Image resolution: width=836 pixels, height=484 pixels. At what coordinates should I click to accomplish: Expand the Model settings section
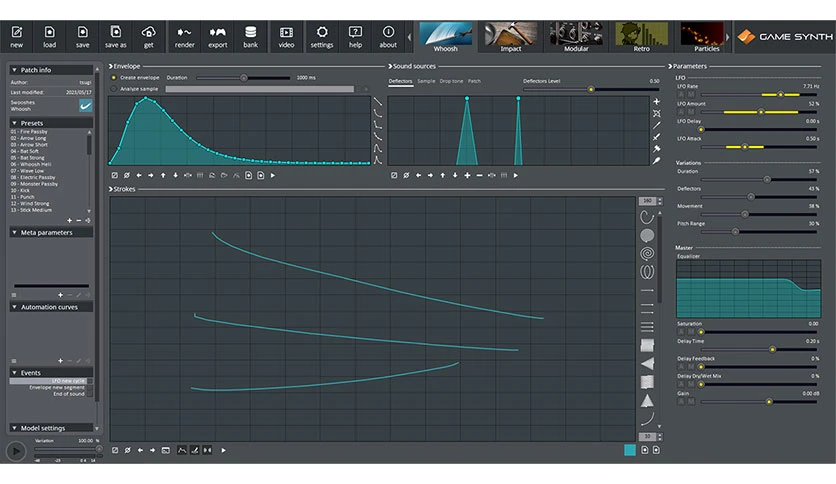click(14, 428)
